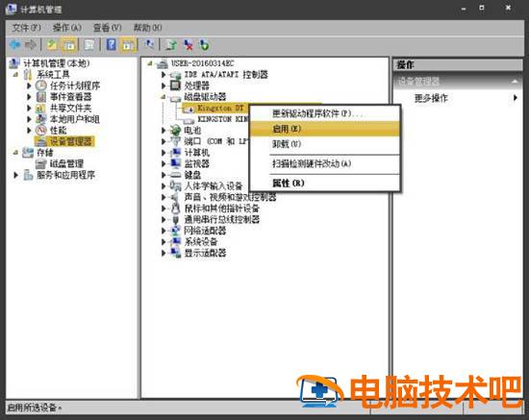
Task: Click the 磁盘管理 icon under 存储
Action: point(41,163)
